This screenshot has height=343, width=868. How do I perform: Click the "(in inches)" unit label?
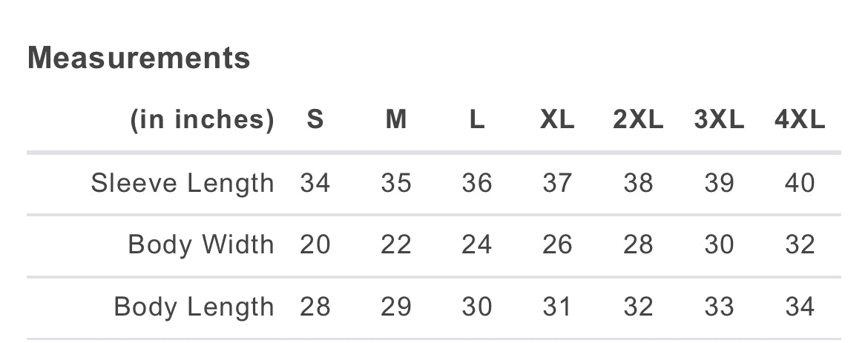click(x=203, y=120)
